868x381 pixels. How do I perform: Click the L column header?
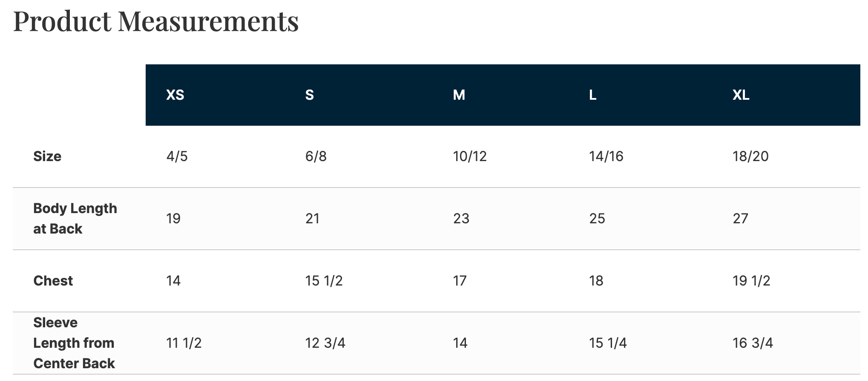click(x=592, y=95)
